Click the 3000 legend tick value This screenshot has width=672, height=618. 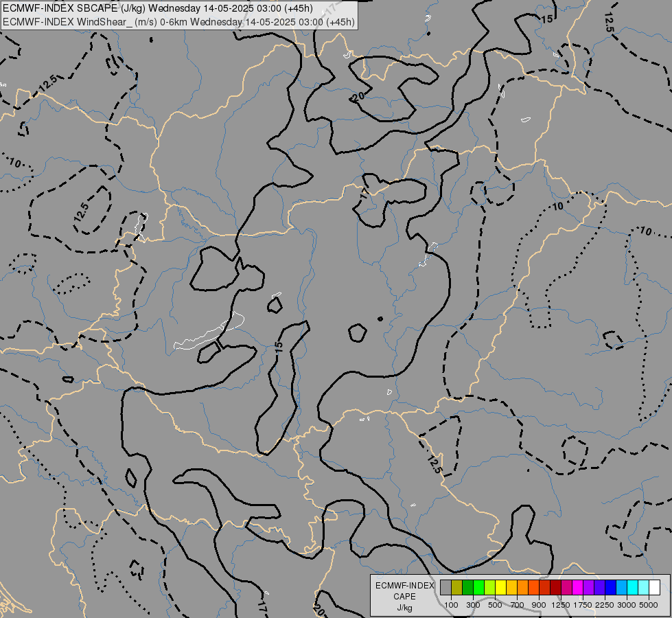(x=627, y=605)
